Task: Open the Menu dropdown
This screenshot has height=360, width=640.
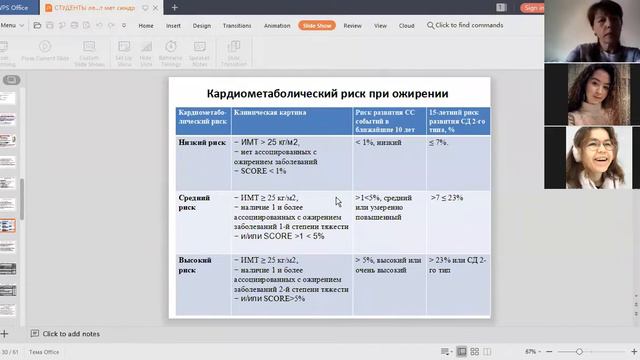Action: [12, 25]
